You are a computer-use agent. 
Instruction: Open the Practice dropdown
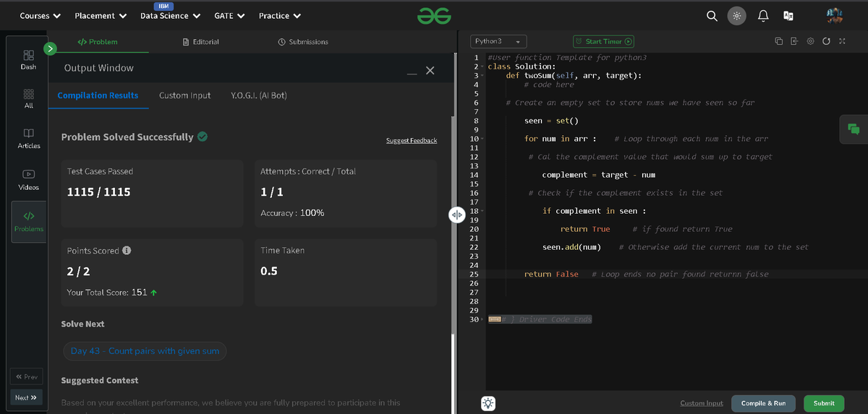tap(280, 16)
